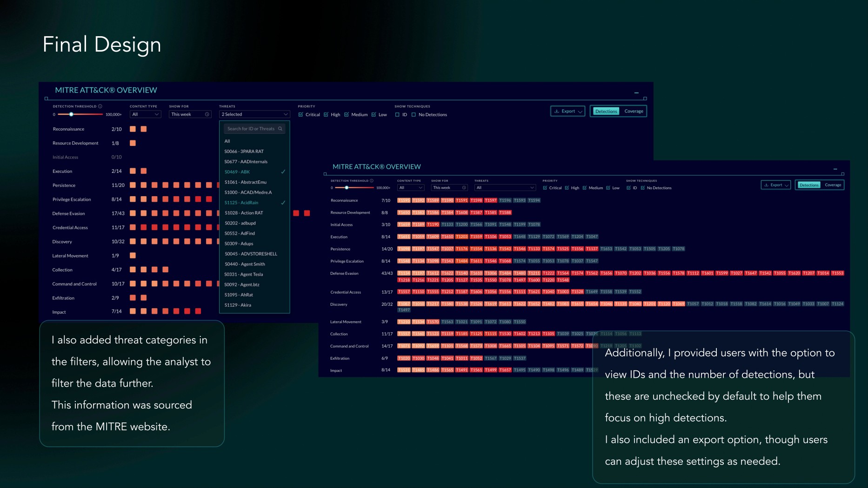Click the search magnifier icon in Threats dropdown

(x=280, y=129)
